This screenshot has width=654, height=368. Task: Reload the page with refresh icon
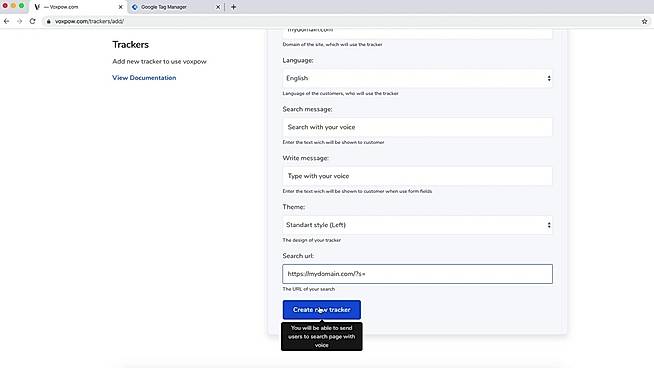click(33, 21)
